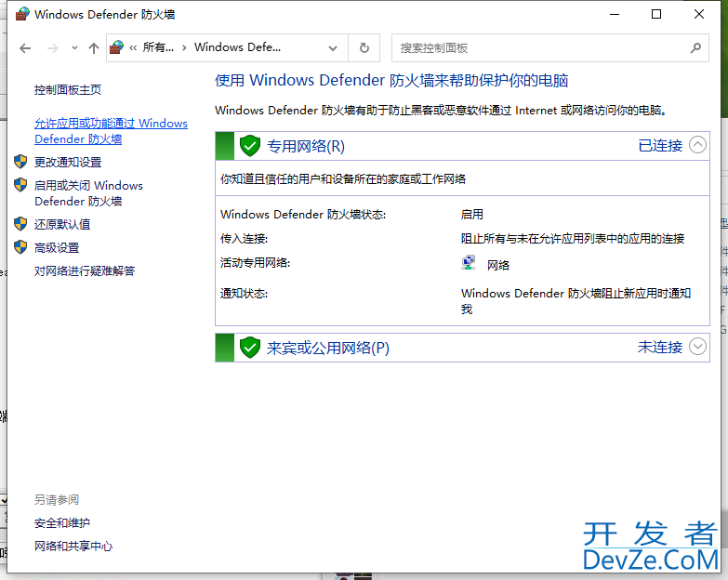Click Windows Defe... breadcrumb segment

click(237, 47)
